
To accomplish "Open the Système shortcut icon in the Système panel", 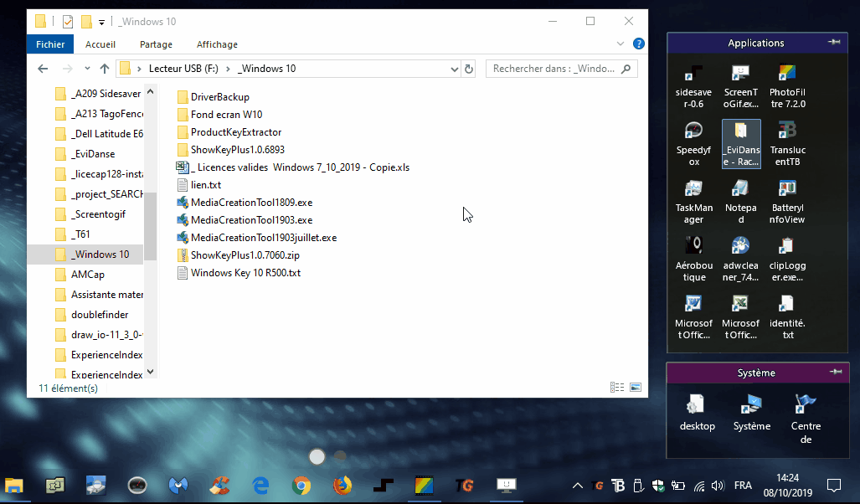I will point(751,413).
